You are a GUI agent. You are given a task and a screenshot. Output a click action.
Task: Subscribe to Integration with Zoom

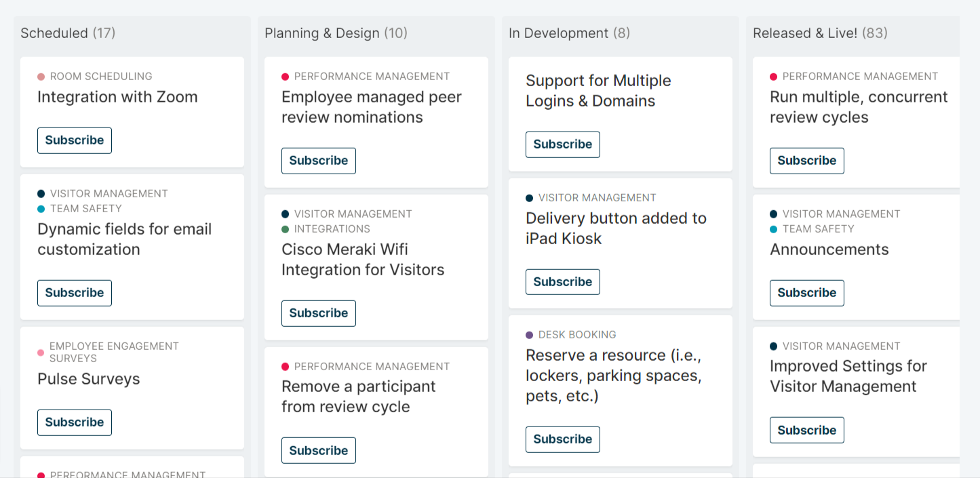click(75, 140)
